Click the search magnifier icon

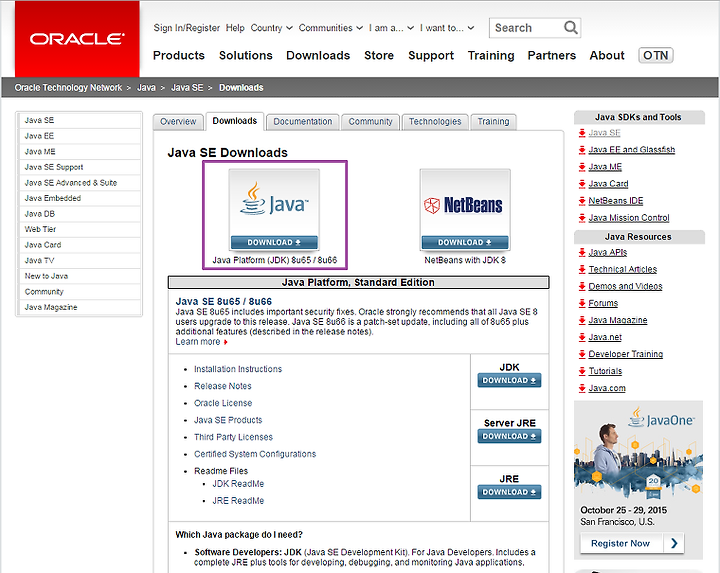pos(570,28)
